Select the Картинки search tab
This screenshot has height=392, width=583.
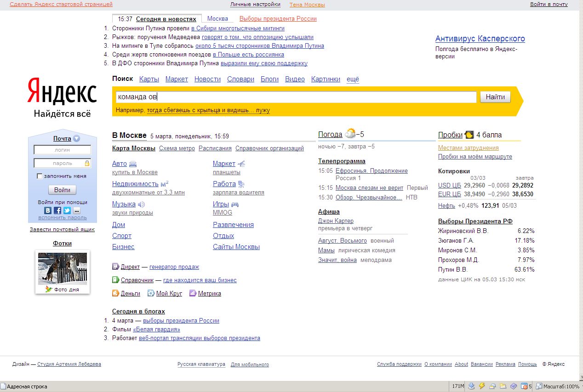[326, 79]
